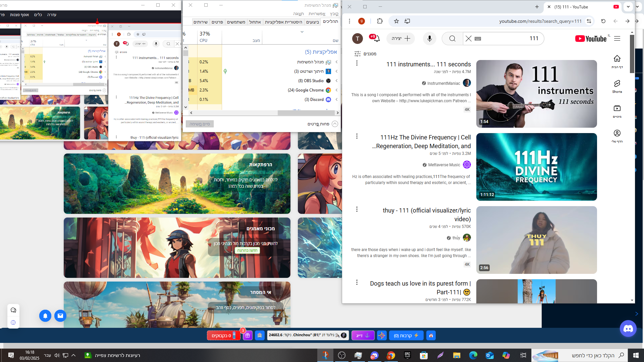This screenshot has height=362, width=644.
Task: Click the home icon in the game bar
Action: coord(431,336)
